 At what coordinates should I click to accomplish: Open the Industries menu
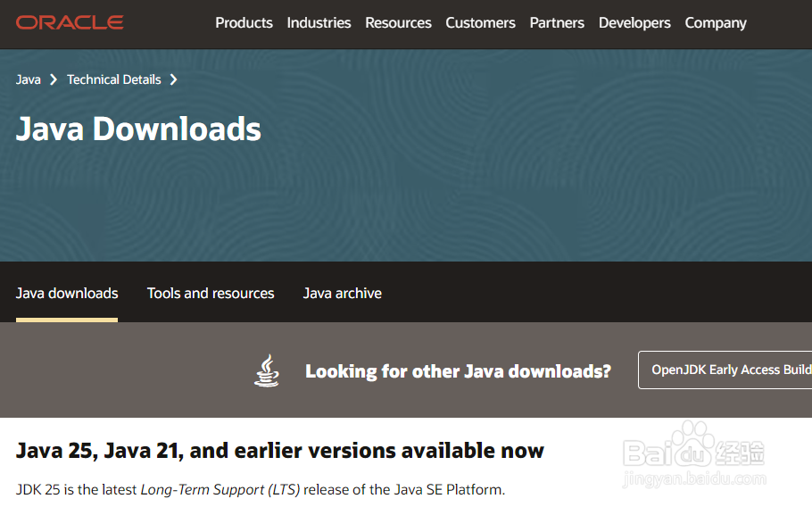(319, 23)
